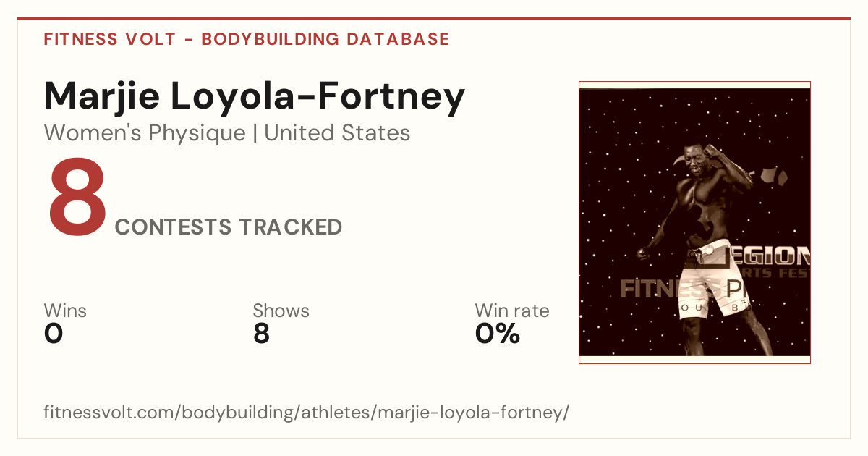This screenshot has width=868, height=456.
Task: Click the pipe separator after Women's Physique
Action: click(255, 134)
